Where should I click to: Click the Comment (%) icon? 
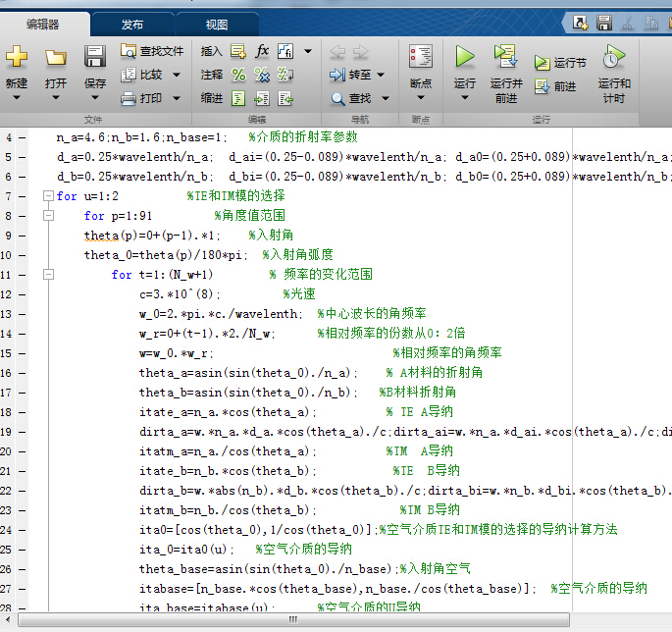coord(238,75)
